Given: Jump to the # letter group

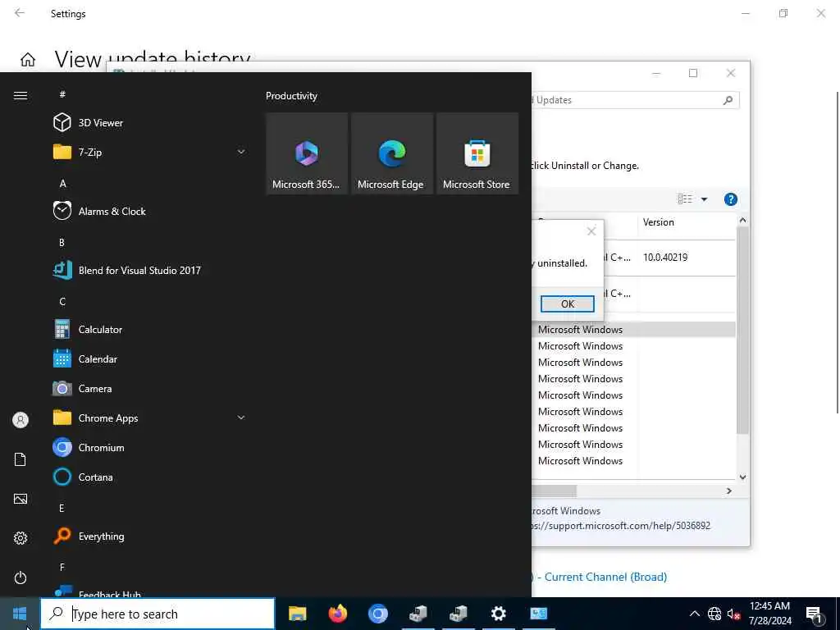Looking at the screenshot, I should [x=62, y=94].
